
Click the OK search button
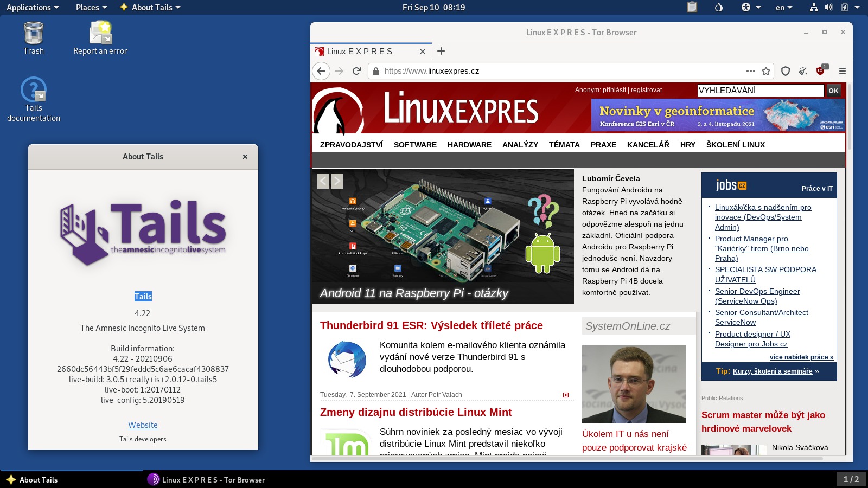834,91
